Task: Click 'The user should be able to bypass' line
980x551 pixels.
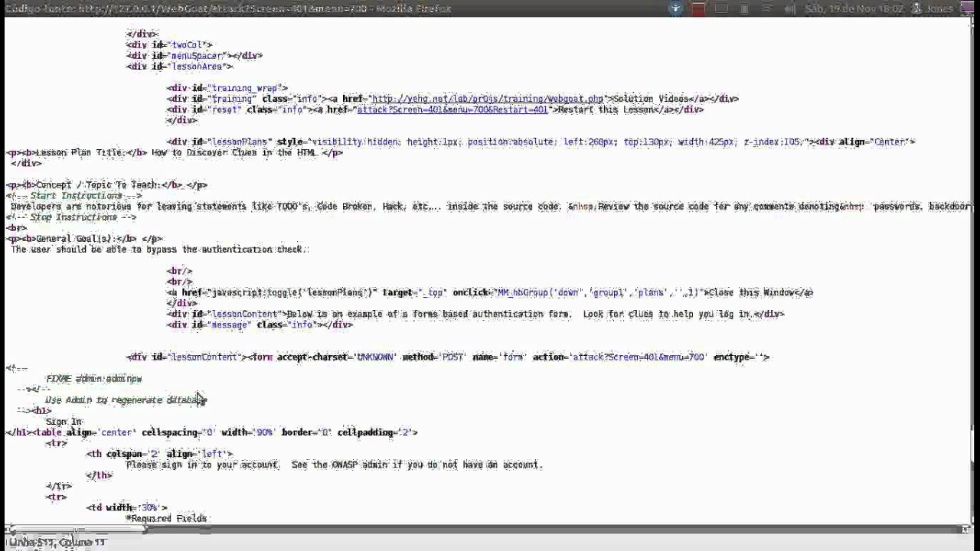Action: coord(159,249)
